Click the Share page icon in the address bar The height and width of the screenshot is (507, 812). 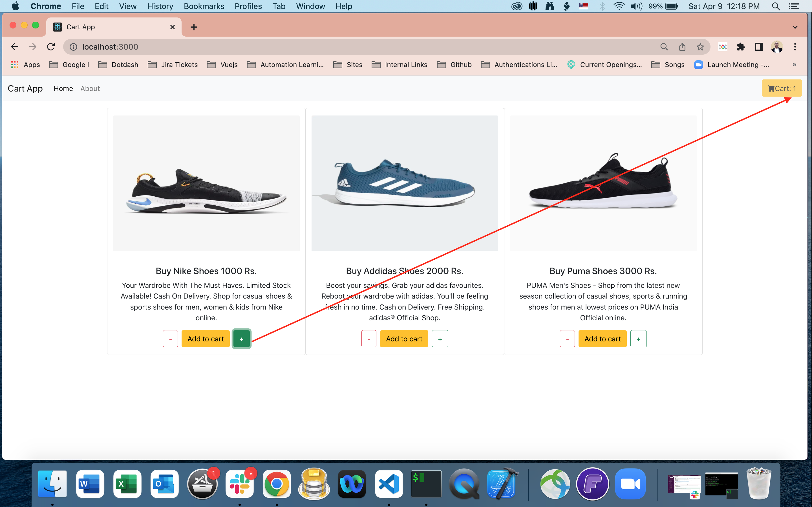(x=682, y=47)
